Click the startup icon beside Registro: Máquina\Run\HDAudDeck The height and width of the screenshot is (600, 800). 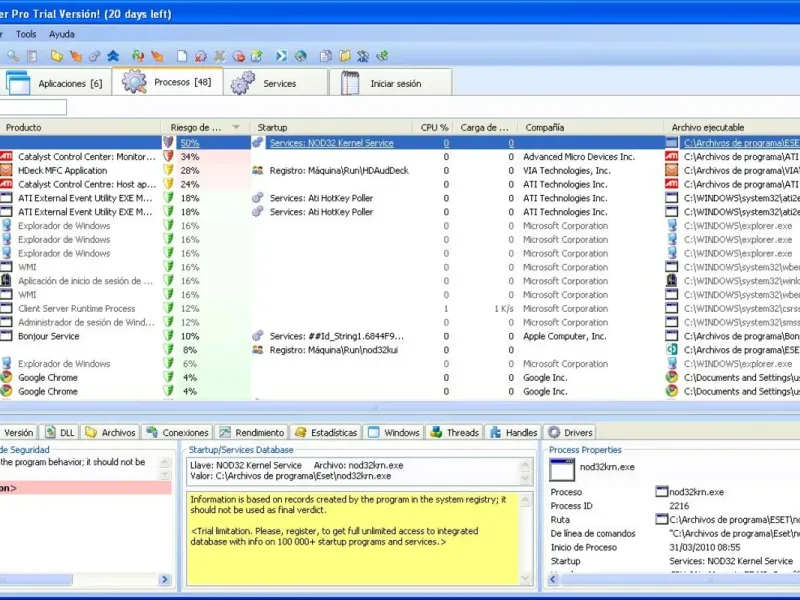[x=258, y=170]
